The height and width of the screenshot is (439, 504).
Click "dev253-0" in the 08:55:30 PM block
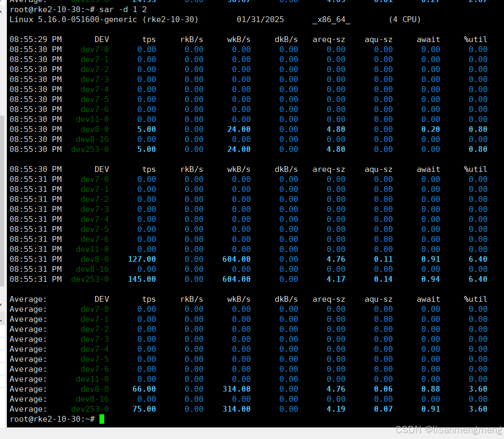coord(90,149)
